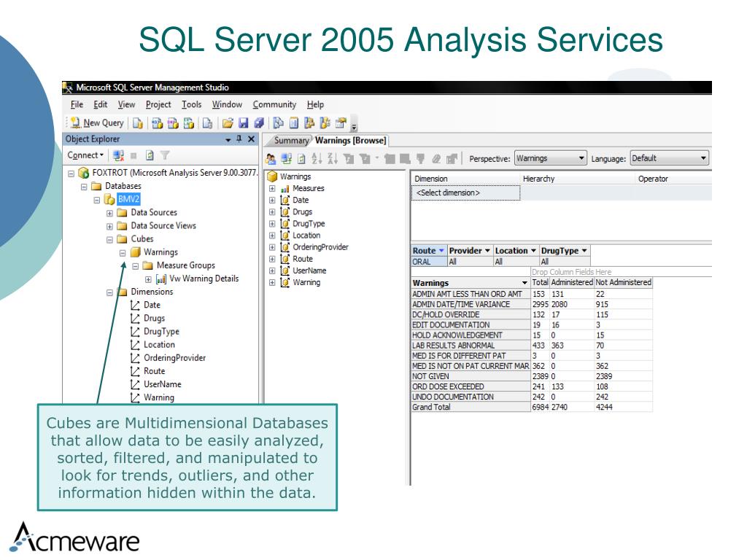Select the Warnings [Browse] tab
The image size is (747, 560).
[x=351, y=141]
